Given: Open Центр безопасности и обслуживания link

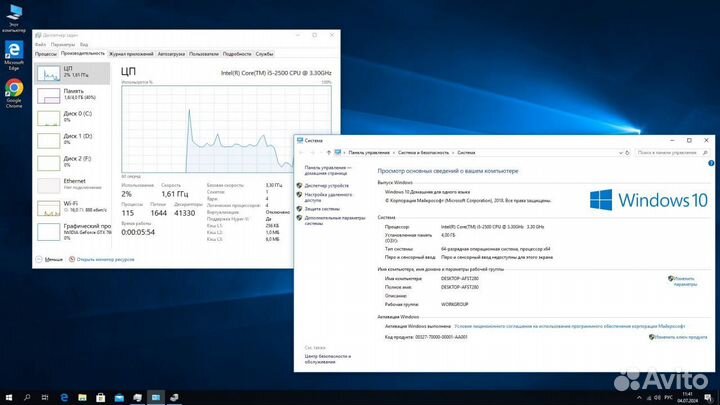Looking at the screenshot, I should point(328,359).
